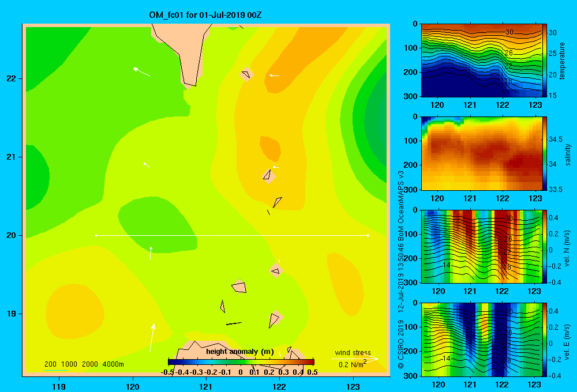Click the 'height anomaly (m)' legend label

point(239,352)
